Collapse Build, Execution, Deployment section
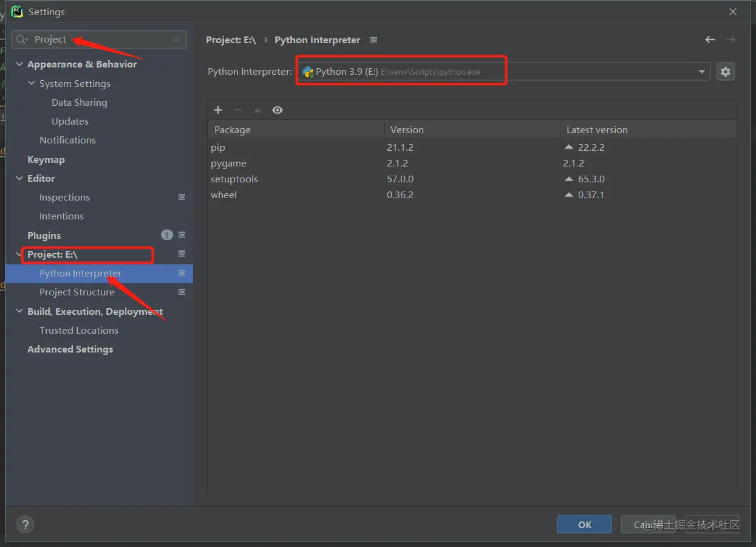The image size is (756, 547). point(19,311)
